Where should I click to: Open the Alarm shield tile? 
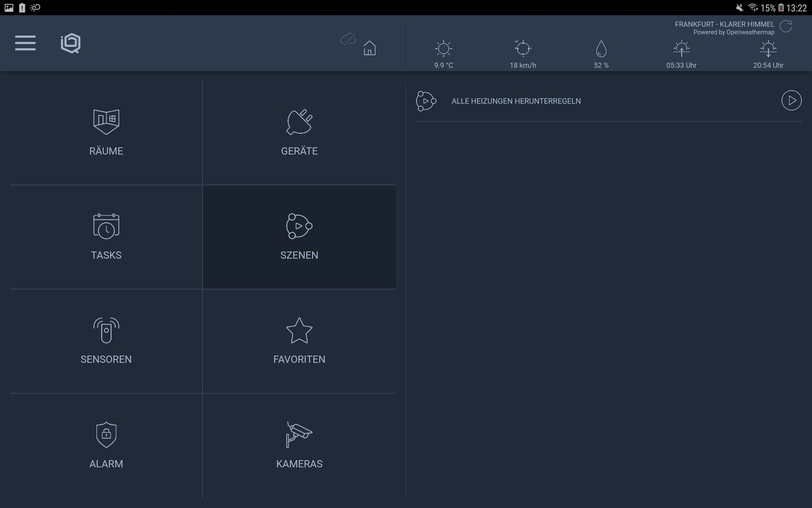(106, 445)
